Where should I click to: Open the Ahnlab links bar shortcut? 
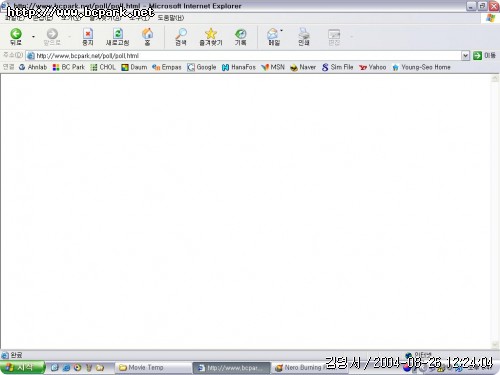click(x=33, y=67)
